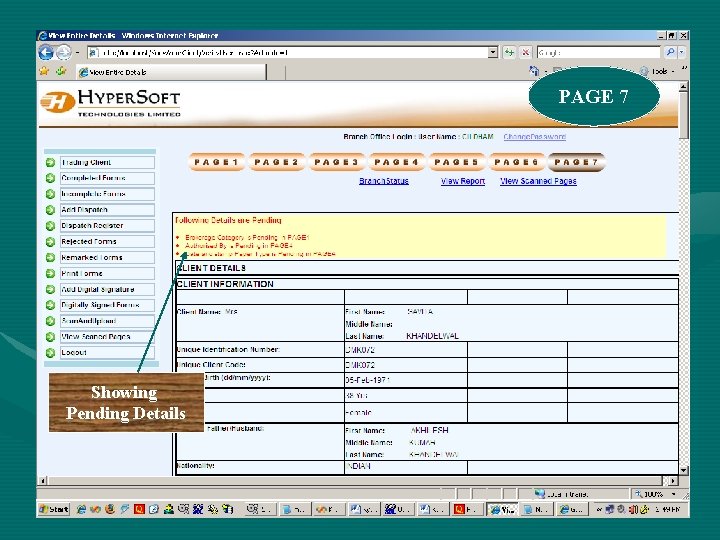
Task: Click the vertical scrollbar up arrow
Action: click(x=683, y=86)
